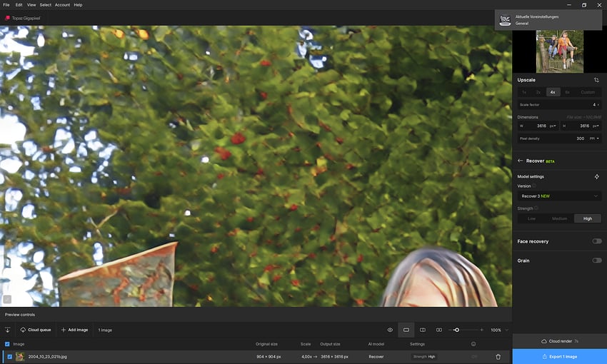Collapse the panel with the down arrow icon
The width and height of the screenshot is (607, 364).
(8, 330)
